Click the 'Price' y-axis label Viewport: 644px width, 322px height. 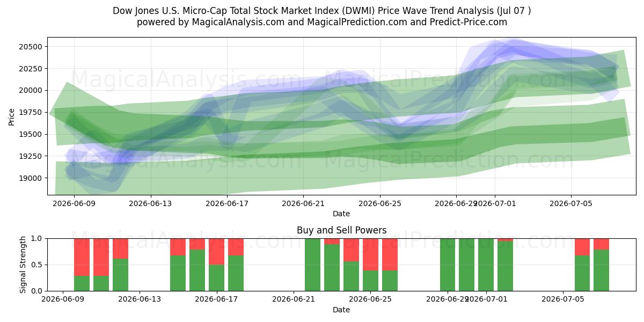click(12, 116)
